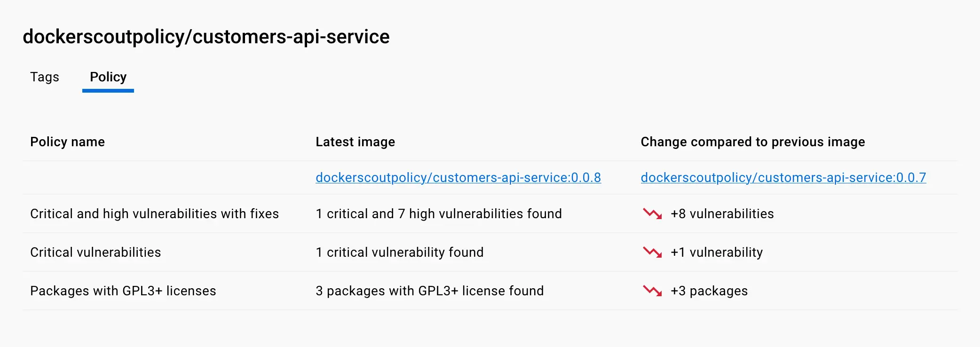
Task: Click the trend icon beside +8 vulnerabilities
Action: 652,214
